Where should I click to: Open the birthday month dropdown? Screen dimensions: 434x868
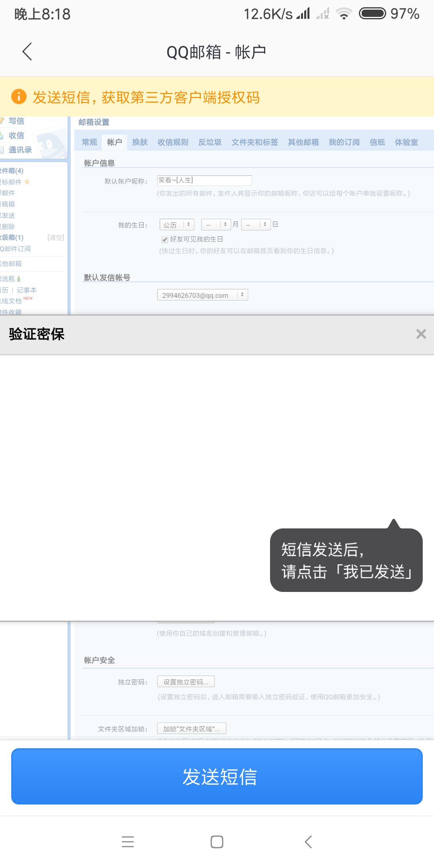216,225
